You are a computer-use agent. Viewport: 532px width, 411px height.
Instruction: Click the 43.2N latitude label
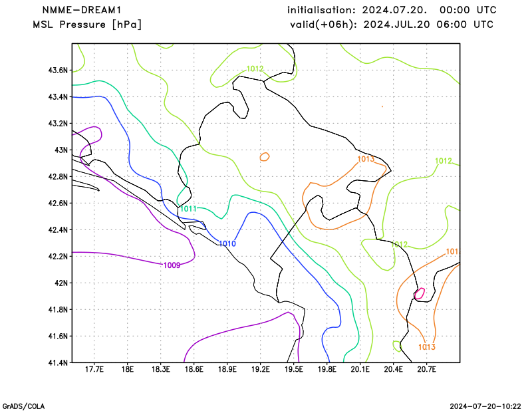[58, 124]
